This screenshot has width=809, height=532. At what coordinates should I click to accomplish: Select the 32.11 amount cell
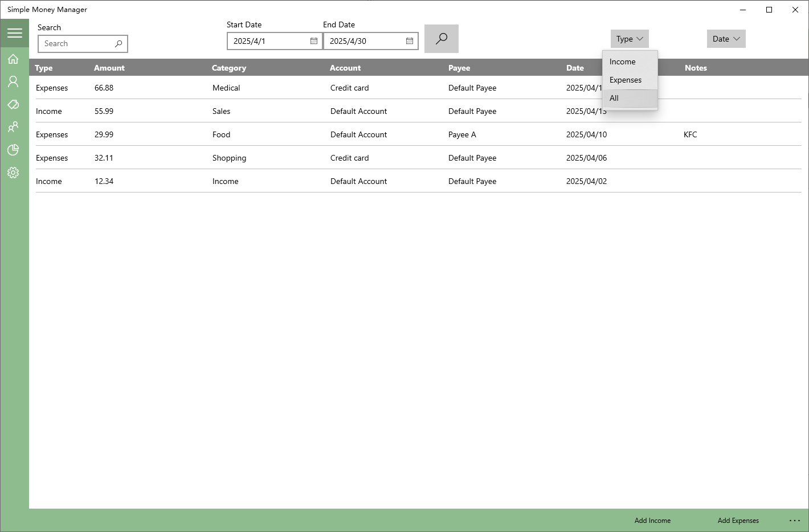[x=104, y=158]
